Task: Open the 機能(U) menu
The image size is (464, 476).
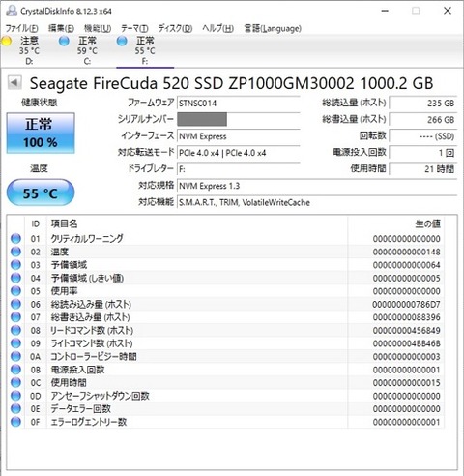Action: pos(98,28)
